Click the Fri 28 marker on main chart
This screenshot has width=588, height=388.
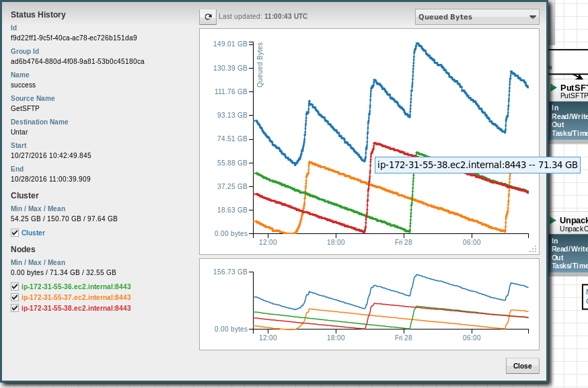pyautogui.click(x=404, y=242)
